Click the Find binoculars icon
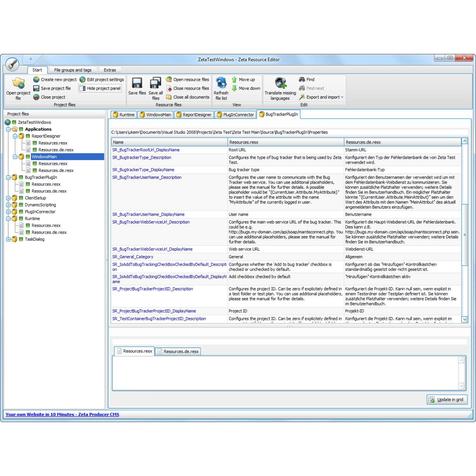The image size is (476, 476). pyautogui.click(x=302, y=80)
